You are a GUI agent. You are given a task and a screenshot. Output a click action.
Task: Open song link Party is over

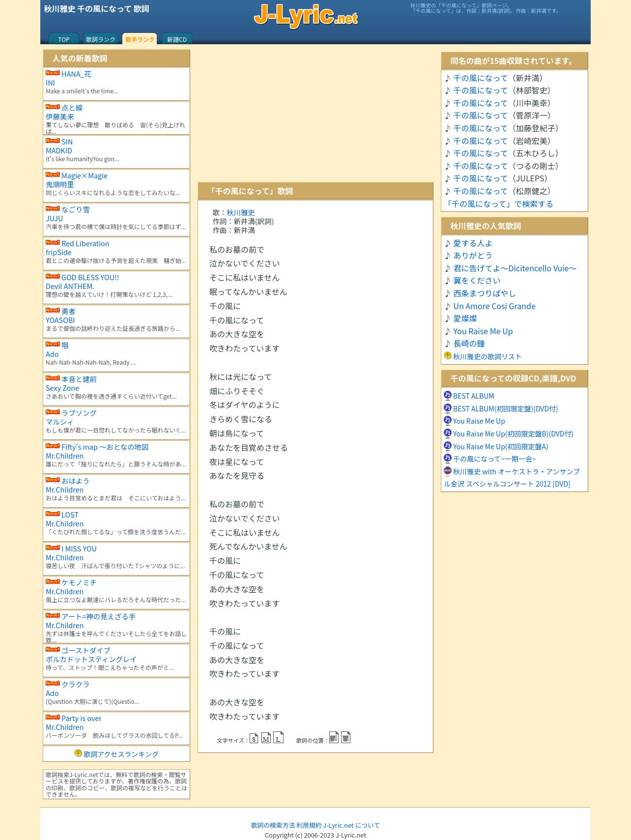[x=81, y=719]
